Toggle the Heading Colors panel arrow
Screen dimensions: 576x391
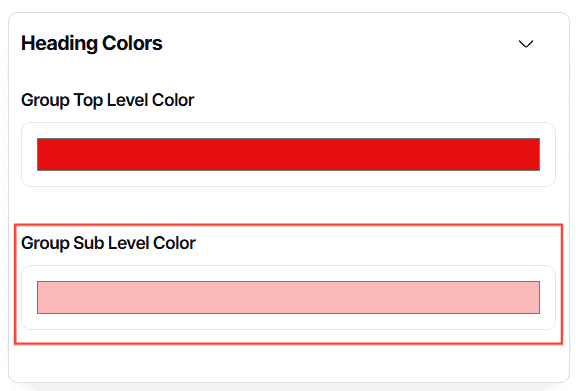click(526, 44)
